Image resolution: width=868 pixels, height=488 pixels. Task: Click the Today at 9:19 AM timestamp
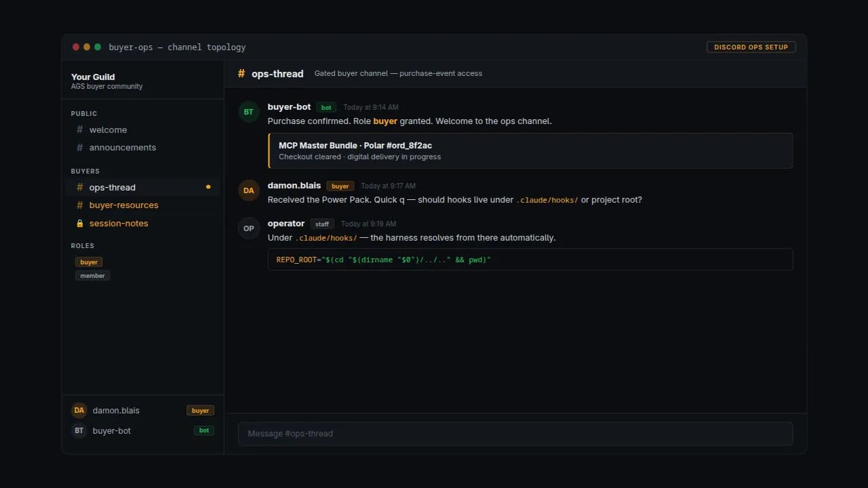[x=368, y=224]
